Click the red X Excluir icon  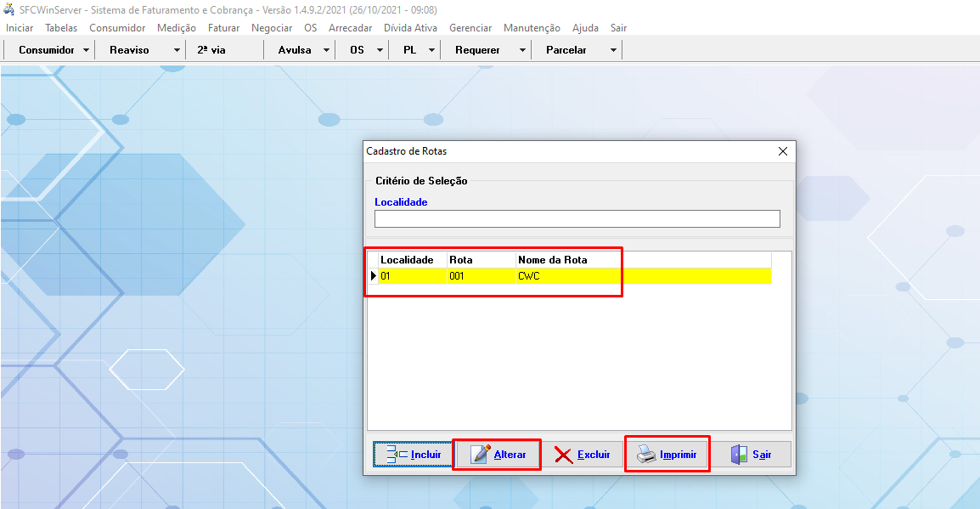pyautogui.click(x=564, y=455)
